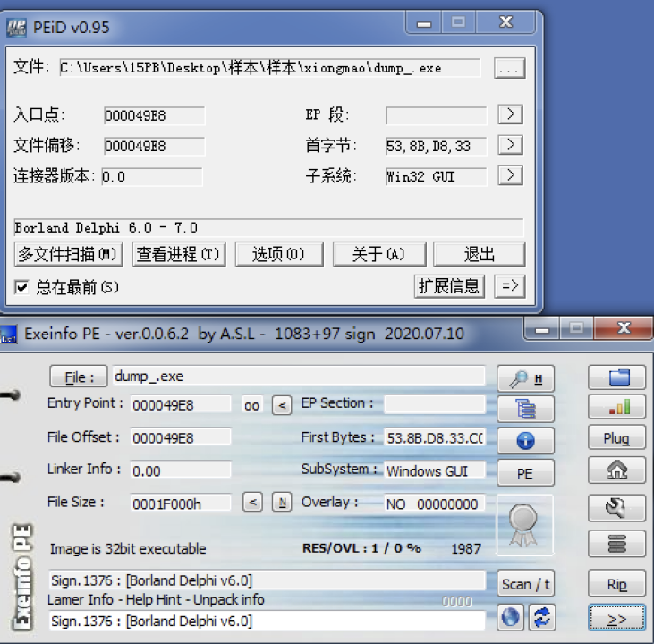Click the home icon button
The height and width of the screenshot is (644, 654).
[x=616, y=469]
